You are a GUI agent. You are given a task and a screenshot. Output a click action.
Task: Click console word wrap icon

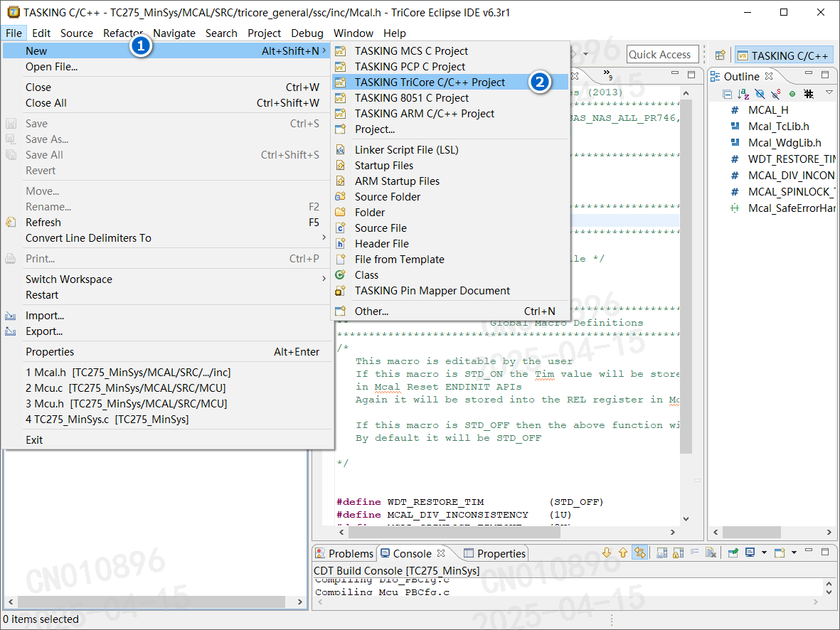pyautogui.click(x=695, y=552)
